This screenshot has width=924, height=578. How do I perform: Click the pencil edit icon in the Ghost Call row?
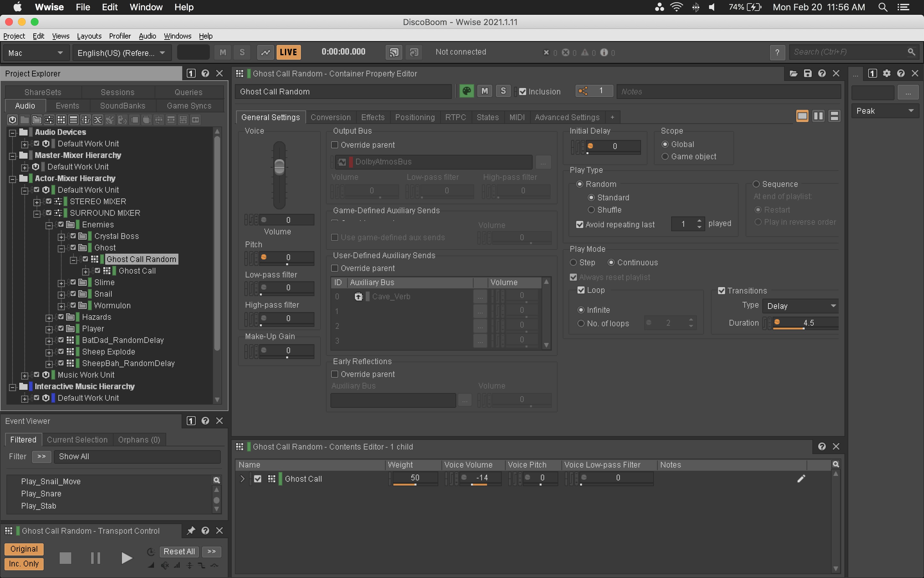click(x=801, y=478)
